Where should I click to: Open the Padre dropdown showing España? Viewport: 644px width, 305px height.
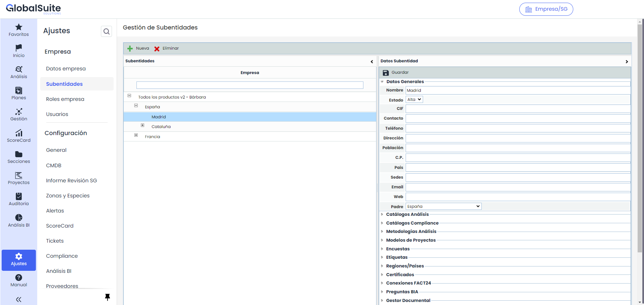coord(444,206)
